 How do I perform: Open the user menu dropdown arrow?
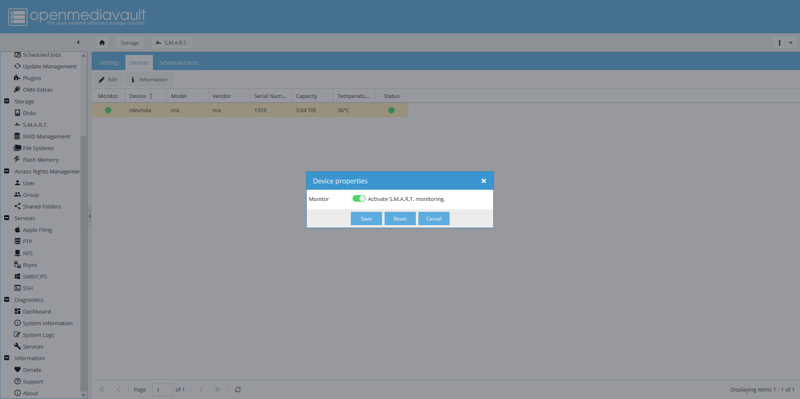coord(791,43)
